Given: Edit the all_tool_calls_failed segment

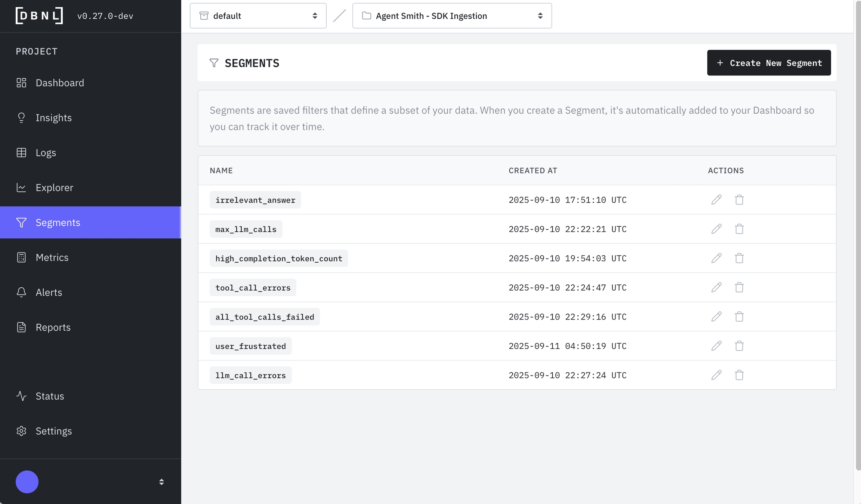Looking at the screenshot, I should click(x=716, y=316).
